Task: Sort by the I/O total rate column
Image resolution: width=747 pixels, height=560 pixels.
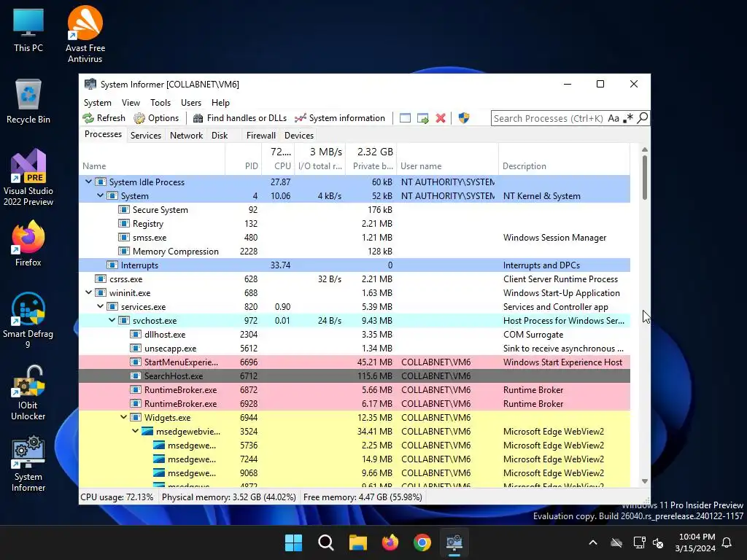Action: pyautogui.click(x=320, y=159)
